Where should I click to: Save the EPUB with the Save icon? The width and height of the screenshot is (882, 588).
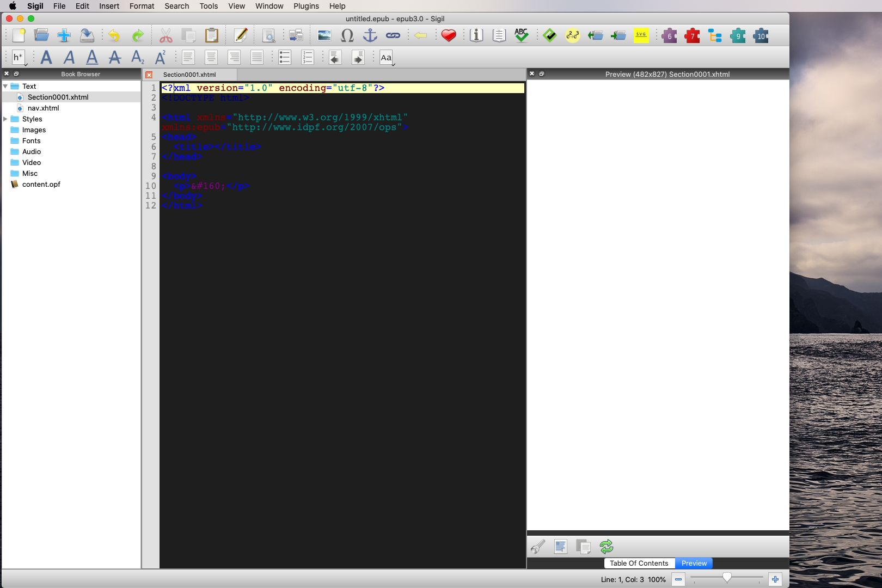pos(87,36)
